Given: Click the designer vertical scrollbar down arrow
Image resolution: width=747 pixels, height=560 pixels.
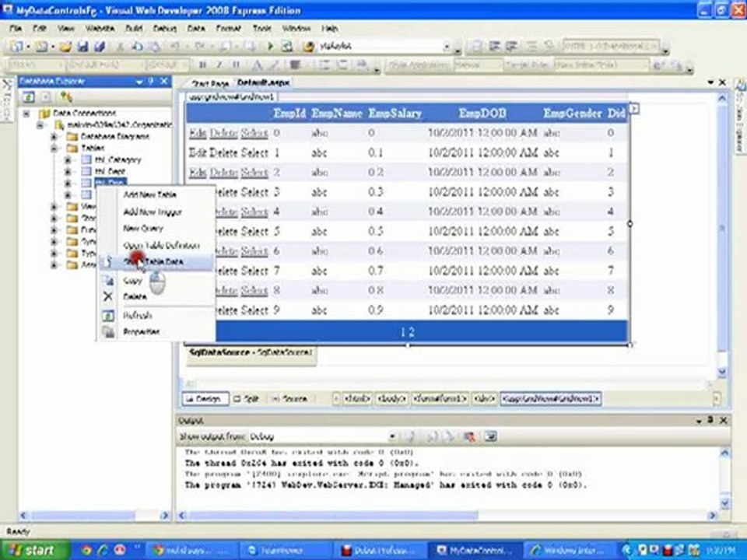Looking at the screenshot, I should (722, 372).
